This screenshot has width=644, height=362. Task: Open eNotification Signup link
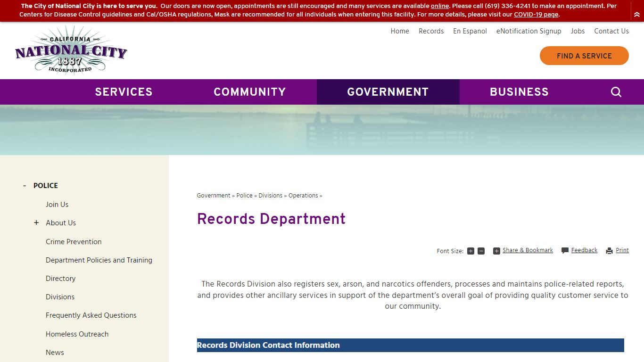pos(529,31)
